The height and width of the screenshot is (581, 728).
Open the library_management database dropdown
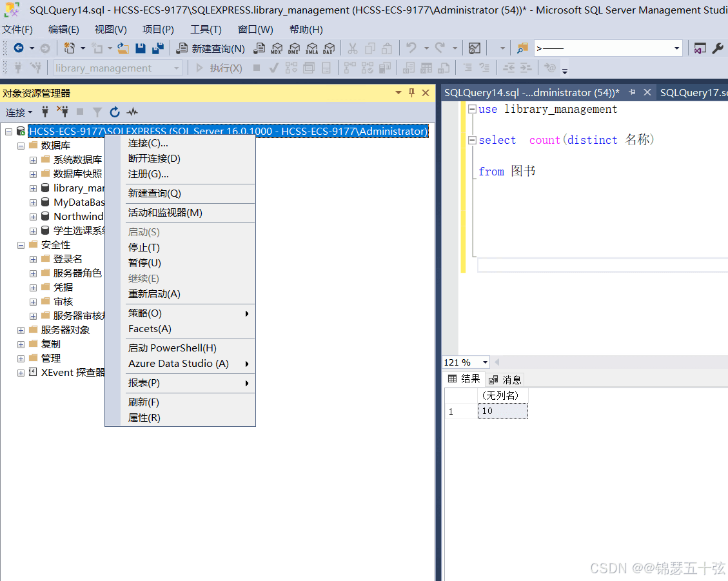point(177,68)
